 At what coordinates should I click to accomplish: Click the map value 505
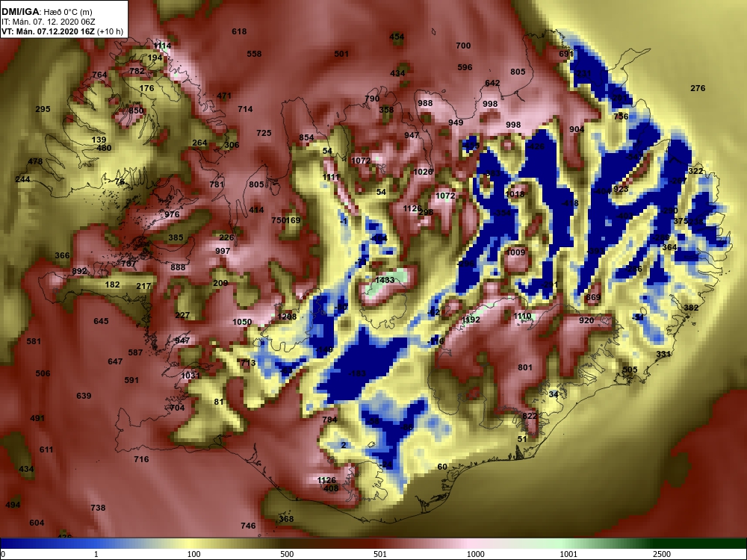pos(630,370)
